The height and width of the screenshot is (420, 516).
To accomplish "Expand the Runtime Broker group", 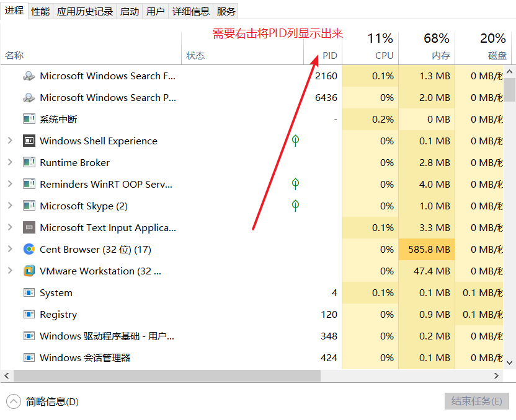I will [10, 162].
